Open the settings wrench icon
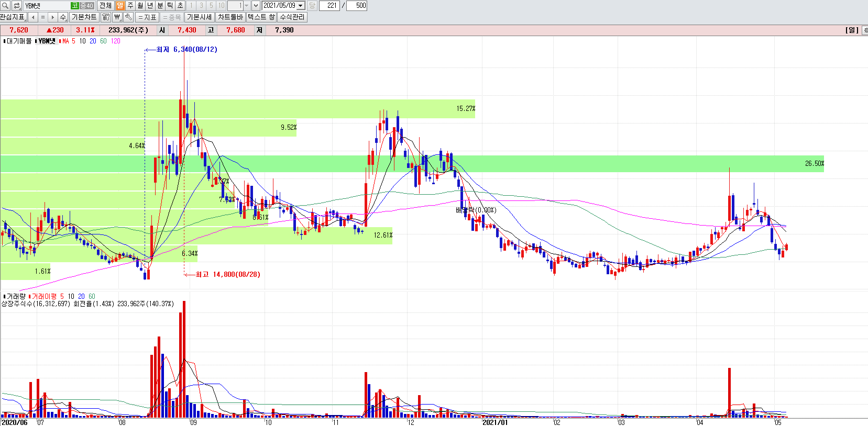 pos(128,17)
